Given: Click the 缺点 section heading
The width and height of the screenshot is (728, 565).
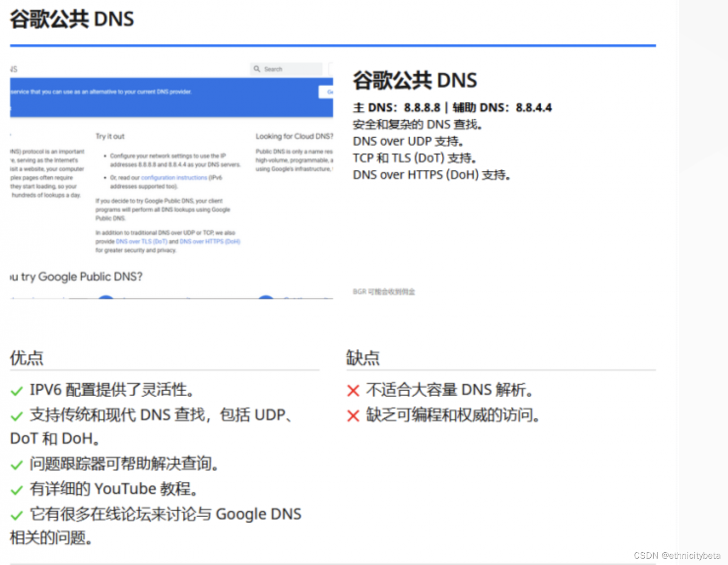Looking at the screenshot, I should [363, 358].
